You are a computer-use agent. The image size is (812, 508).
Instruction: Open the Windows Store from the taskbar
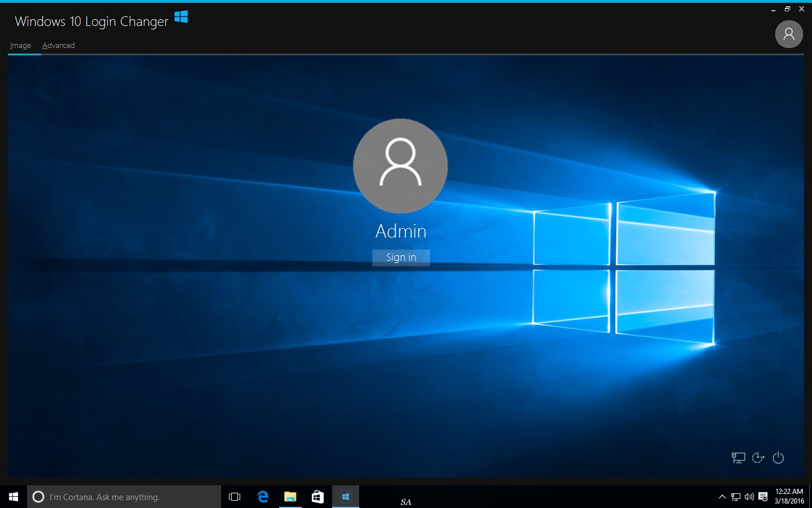pos(317,497)
